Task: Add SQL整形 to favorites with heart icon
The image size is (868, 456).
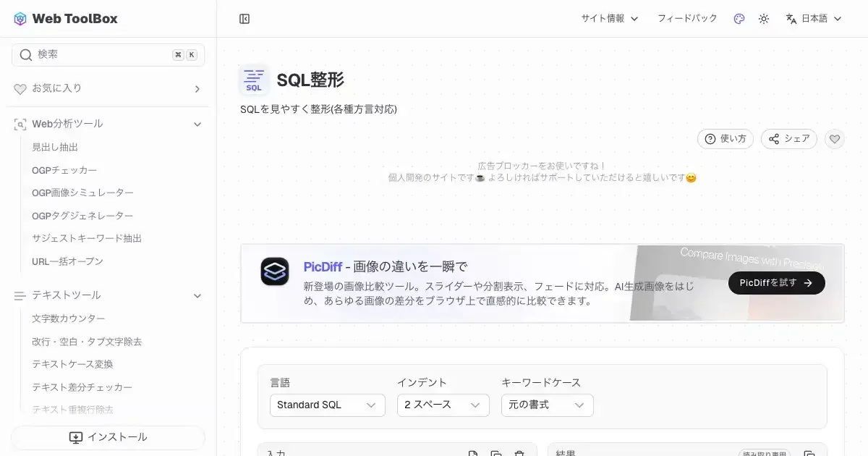Action: coord(835,139)
